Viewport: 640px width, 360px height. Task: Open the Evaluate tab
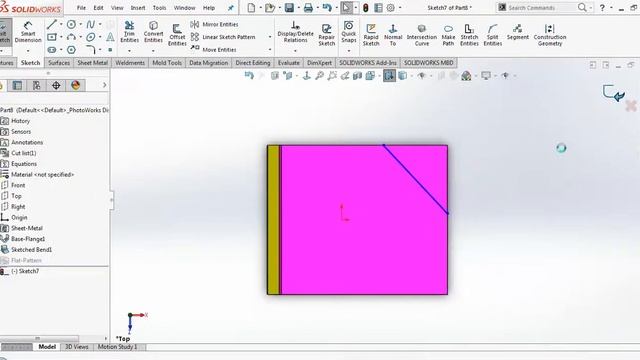click(289, 63)
